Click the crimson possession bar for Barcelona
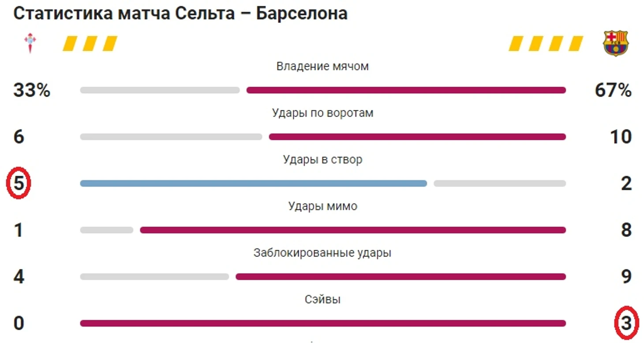644x343 pixels. 406,90
